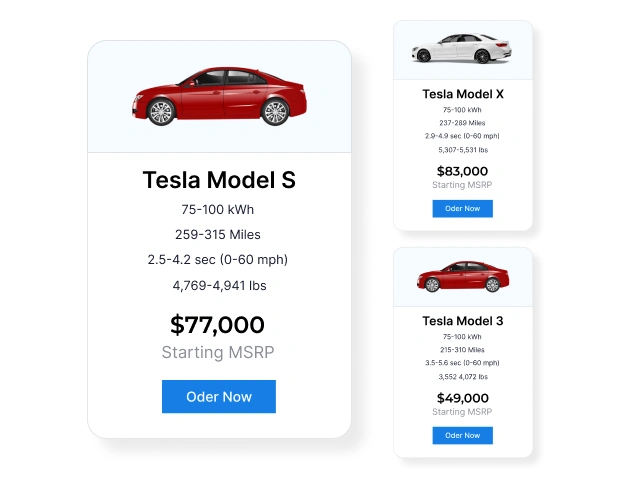
Task: Click the Tesla Model S title
Action: point(219,180)
